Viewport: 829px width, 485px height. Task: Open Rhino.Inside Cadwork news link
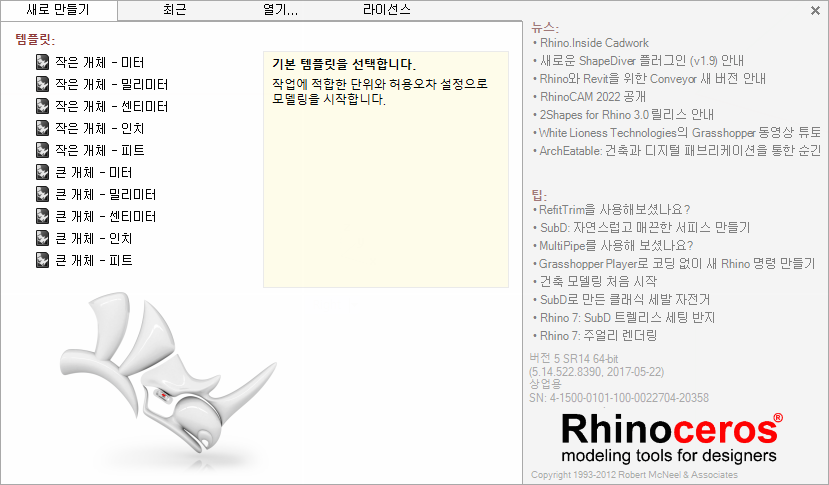(594, 43)
